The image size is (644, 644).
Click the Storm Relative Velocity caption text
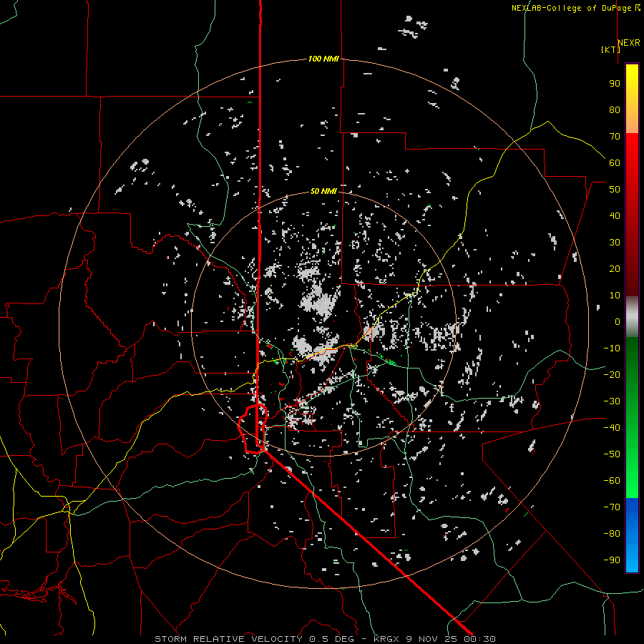click(x=325, y=639)
